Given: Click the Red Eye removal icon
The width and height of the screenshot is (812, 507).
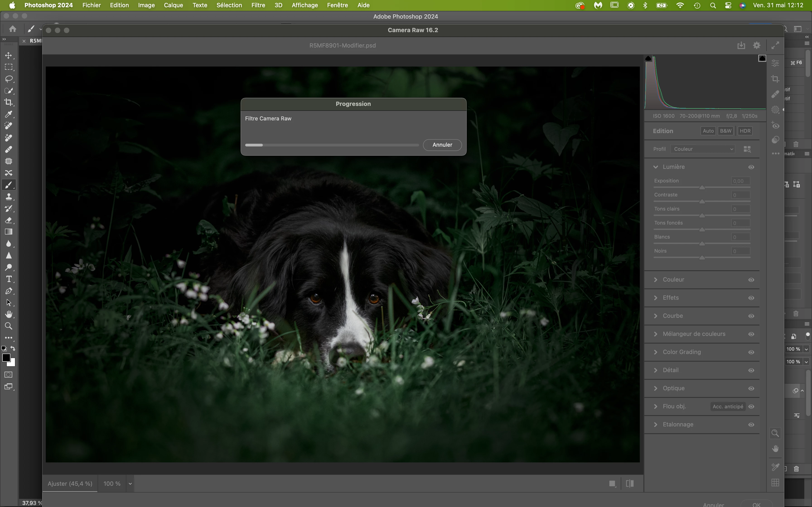Looking at the screenshot, I should pyautogui.click(x=775, y=125).
